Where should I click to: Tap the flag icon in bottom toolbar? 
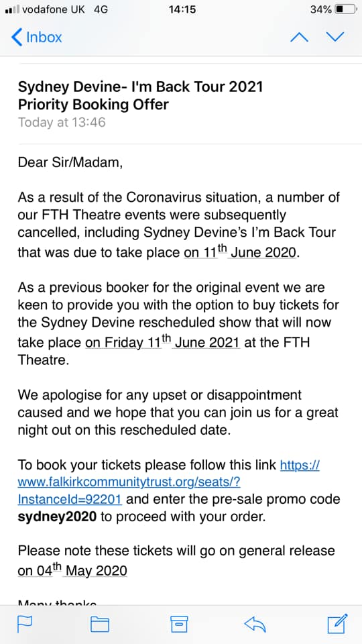point(25,624)
